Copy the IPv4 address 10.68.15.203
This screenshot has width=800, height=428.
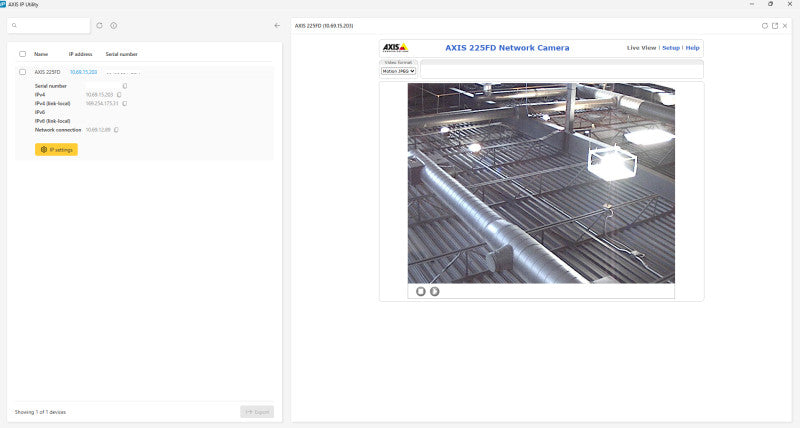(x=119, y=95)
